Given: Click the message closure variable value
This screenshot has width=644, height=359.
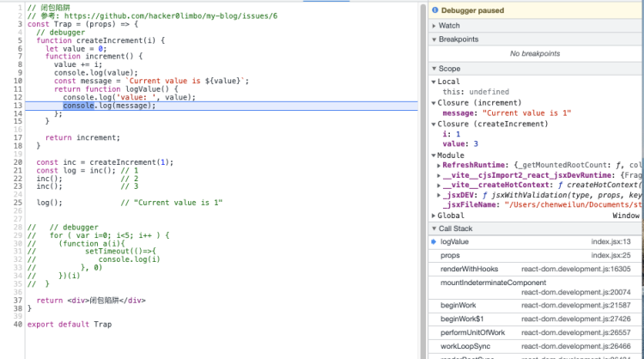Looking at the screenshot, I should tap(526, 113).
